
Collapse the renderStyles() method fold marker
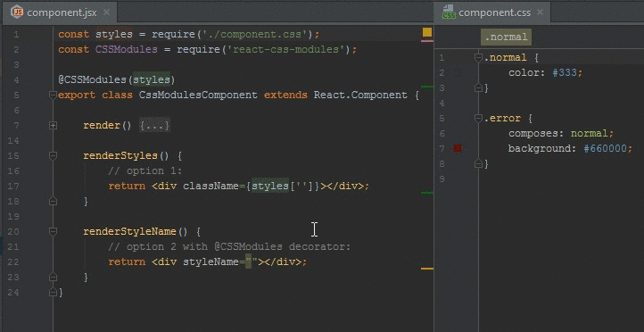(53, 155)
